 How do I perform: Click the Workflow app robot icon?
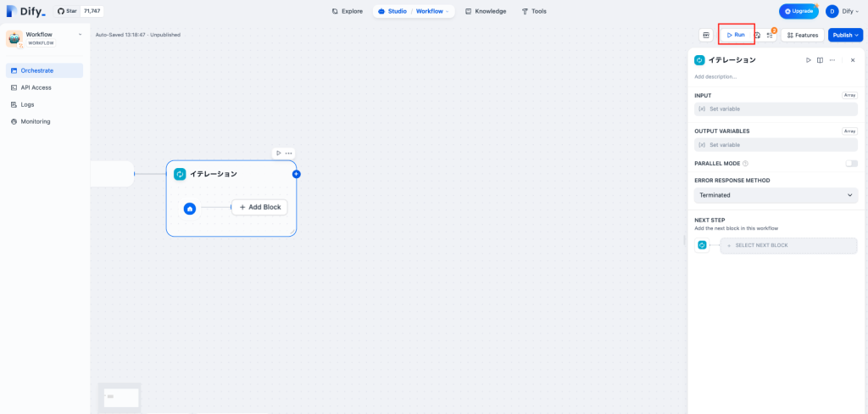[x=14, y=39]
